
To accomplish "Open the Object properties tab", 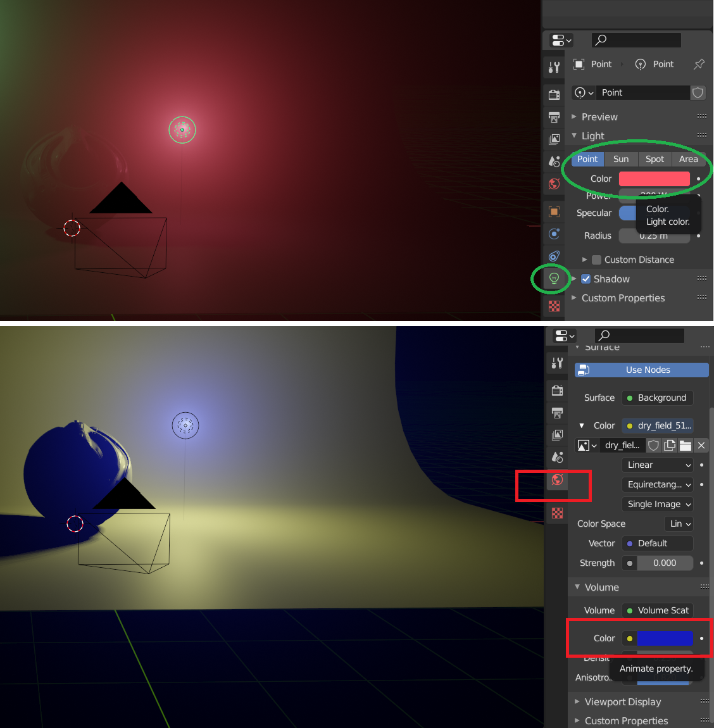I will (x=554, y=211).
